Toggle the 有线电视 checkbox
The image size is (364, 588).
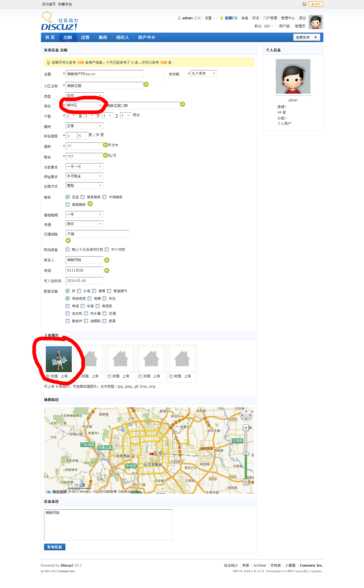[x=68, y=299]
